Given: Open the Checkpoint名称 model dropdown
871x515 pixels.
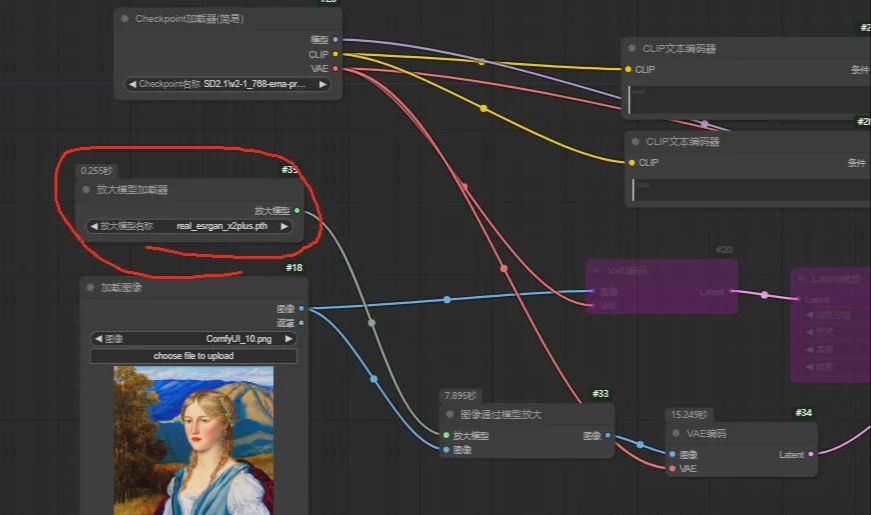Looking at the screenshot, I should [x=227, y=85].
